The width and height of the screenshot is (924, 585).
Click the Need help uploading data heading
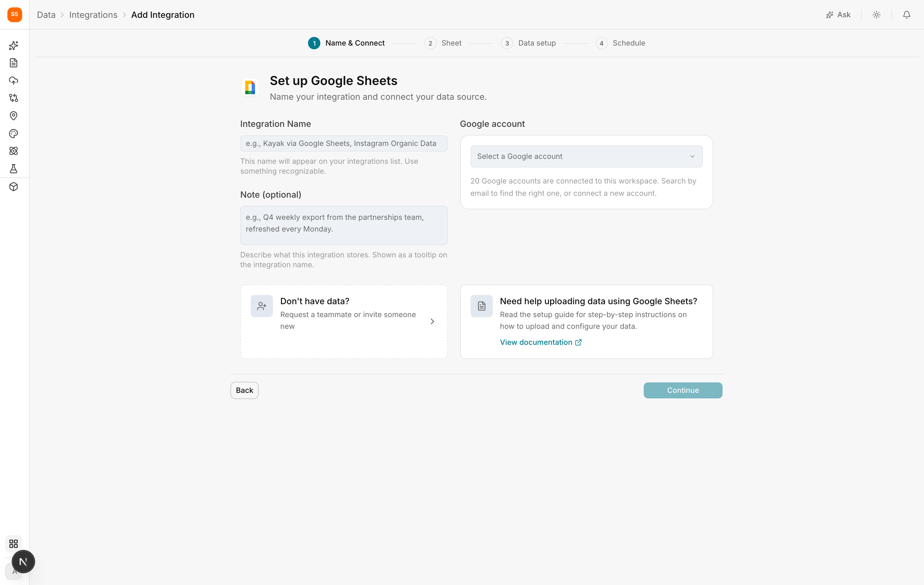[598, 301]
